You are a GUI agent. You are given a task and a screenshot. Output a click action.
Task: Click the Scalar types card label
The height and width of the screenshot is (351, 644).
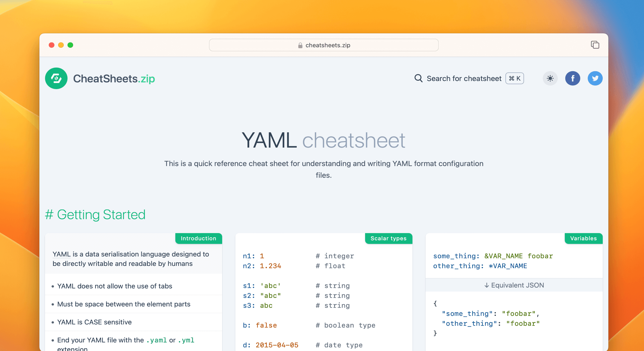[388, 238]
